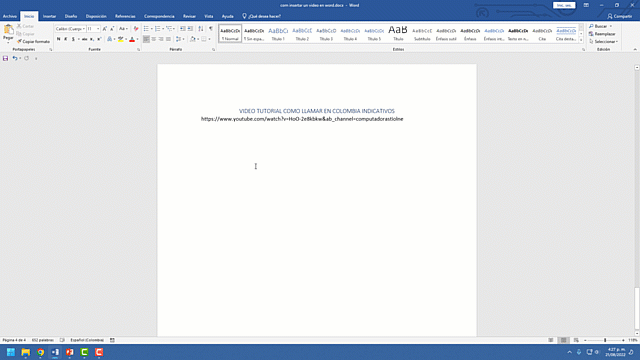Open Buscar find tool

pyautogui.click(x=598, y=26)
